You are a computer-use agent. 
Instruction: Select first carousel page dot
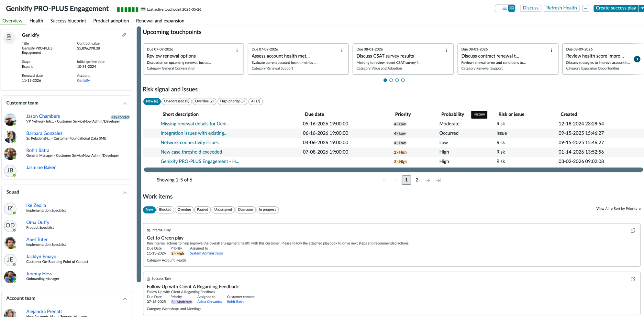point(385,80)
